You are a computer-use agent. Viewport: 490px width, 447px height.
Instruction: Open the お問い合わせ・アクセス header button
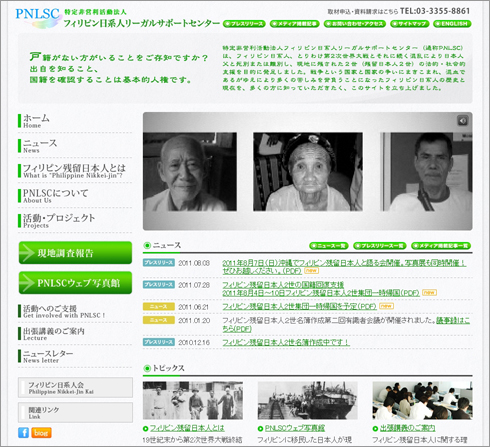[355, 24]
